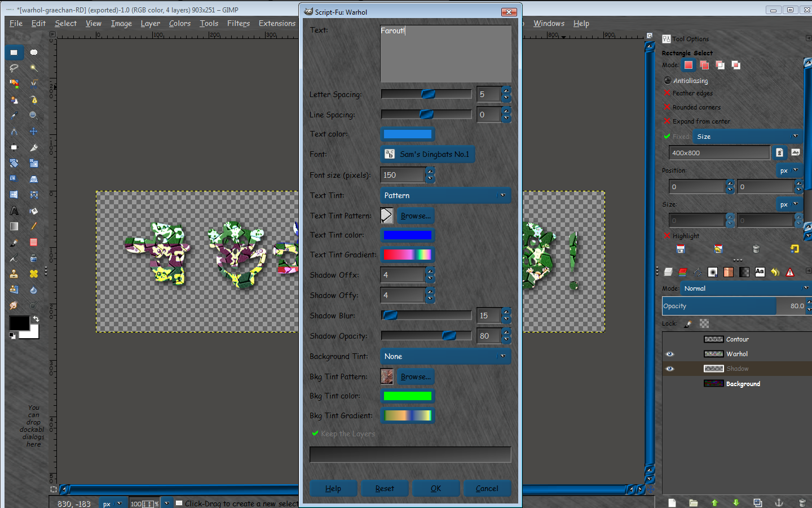
Task: Anchor the floating layer
Action: click(779, 502)
